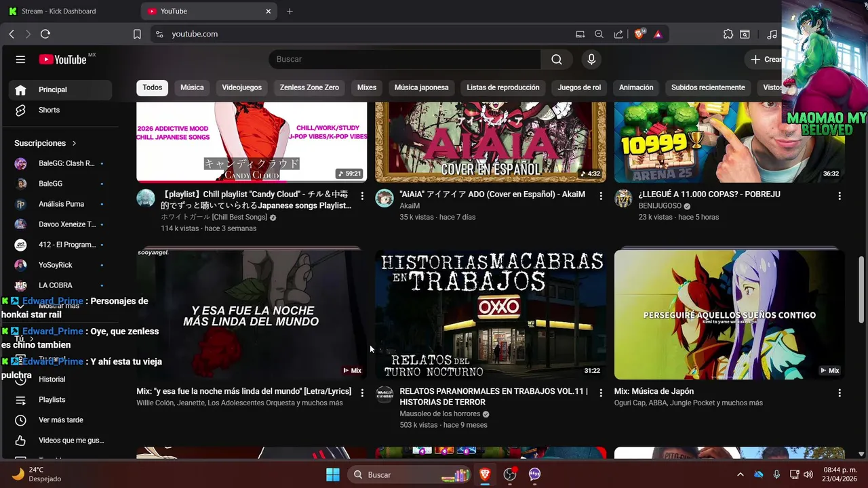Viewport: 868px width, 488px height.
Task: Open more options for AiAiA cover video
Action: pyautogui.click(x=601, y=196)
